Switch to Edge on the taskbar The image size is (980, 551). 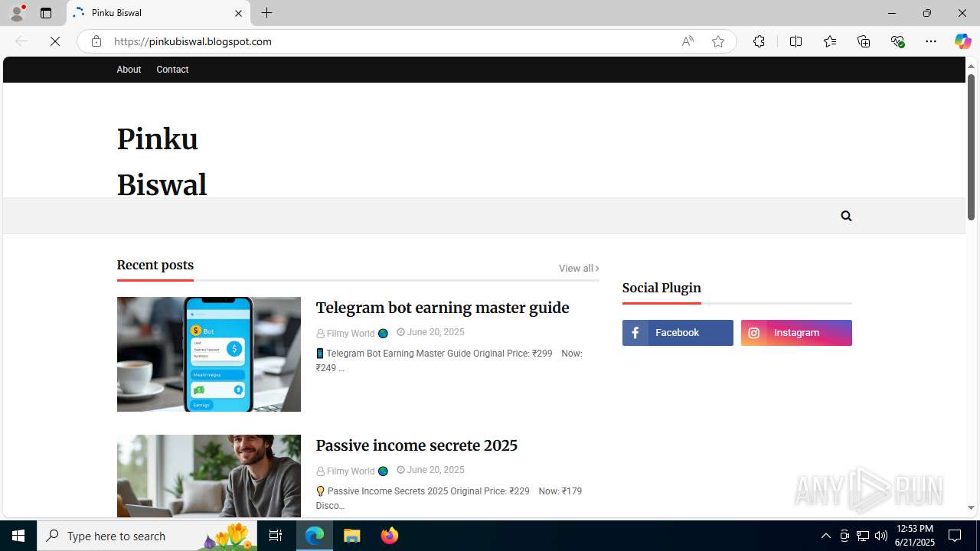click(x=315, y=536)
